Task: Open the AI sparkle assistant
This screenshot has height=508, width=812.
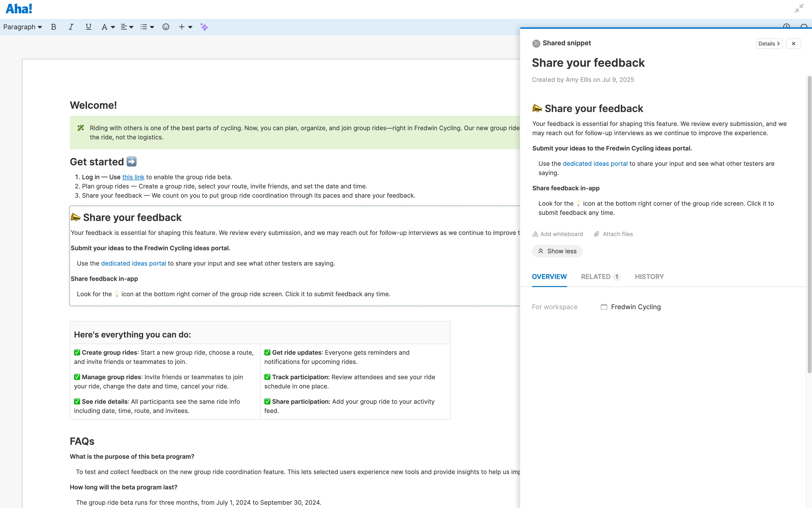Action: pyautogui.click(x=204, y=27)
